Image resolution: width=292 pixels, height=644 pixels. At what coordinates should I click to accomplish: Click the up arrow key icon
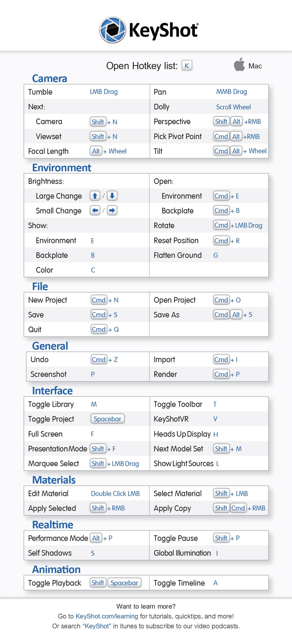coord(95,196)
